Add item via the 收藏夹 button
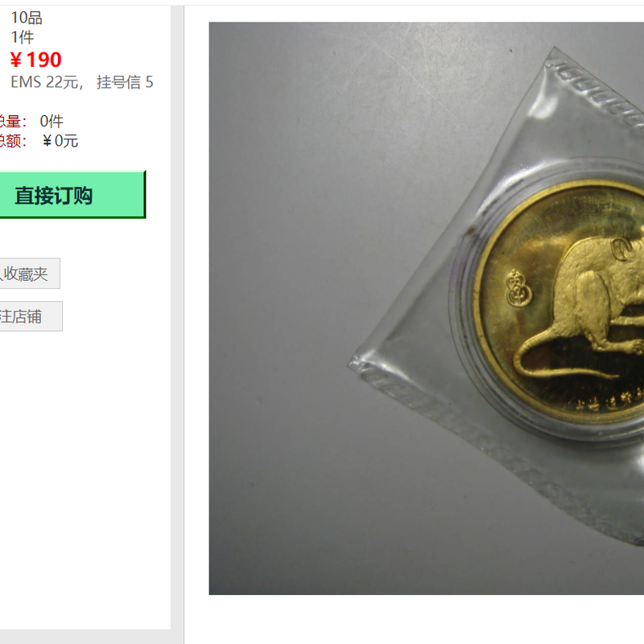644x644 pixels. (30, 274)
